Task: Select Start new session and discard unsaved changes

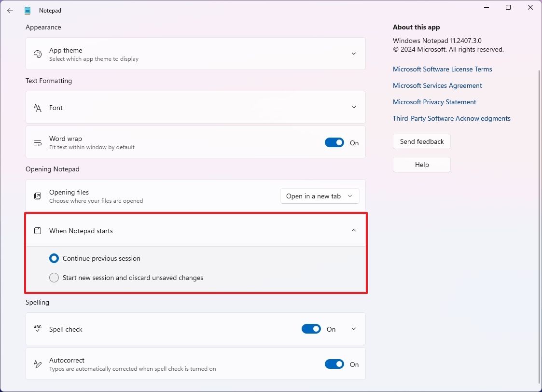Action: coord(54,278)
